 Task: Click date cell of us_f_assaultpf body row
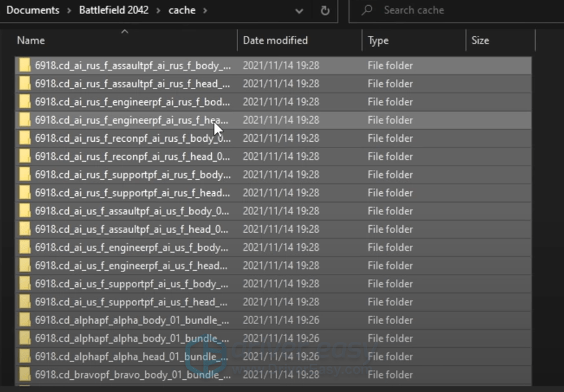pos(281,210)
